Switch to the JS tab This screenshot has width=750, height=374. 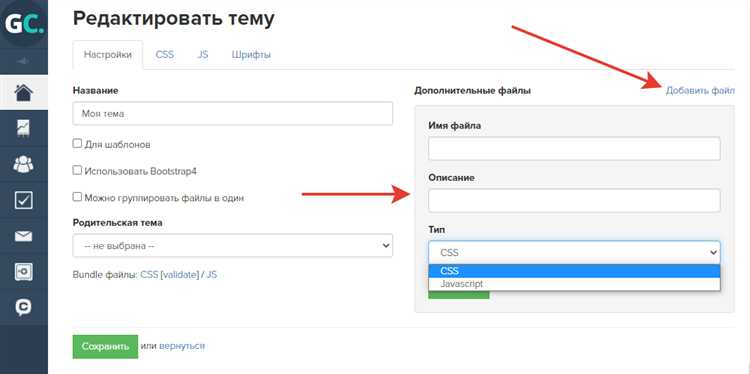tap(203, 55)
